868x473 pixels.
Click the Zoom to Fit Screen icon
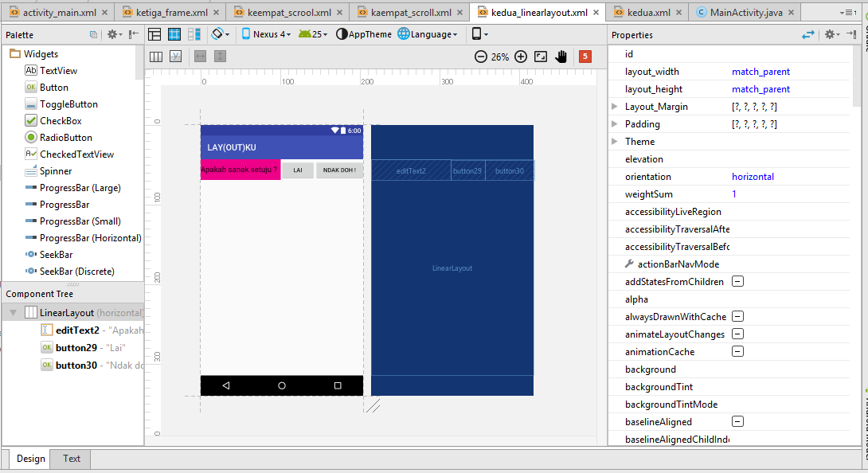541,57
